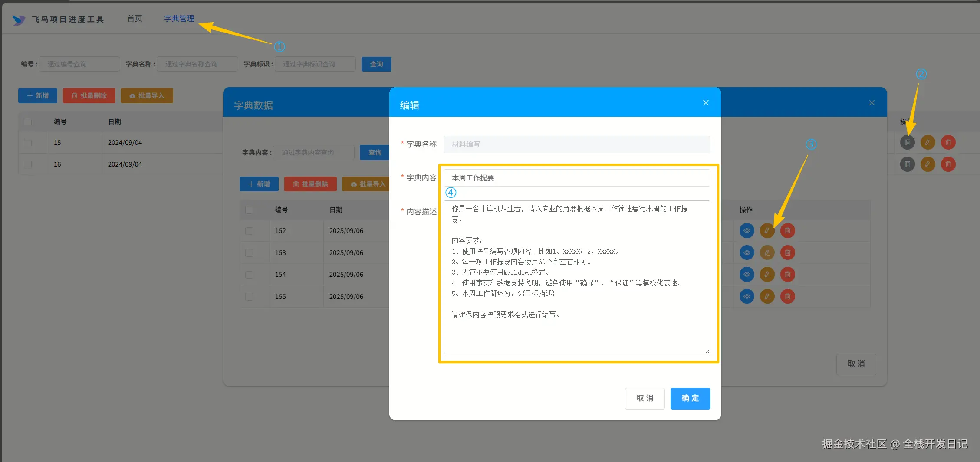
Task: Click 批量删除 on the main page
Action: click(x=89, y=95)
